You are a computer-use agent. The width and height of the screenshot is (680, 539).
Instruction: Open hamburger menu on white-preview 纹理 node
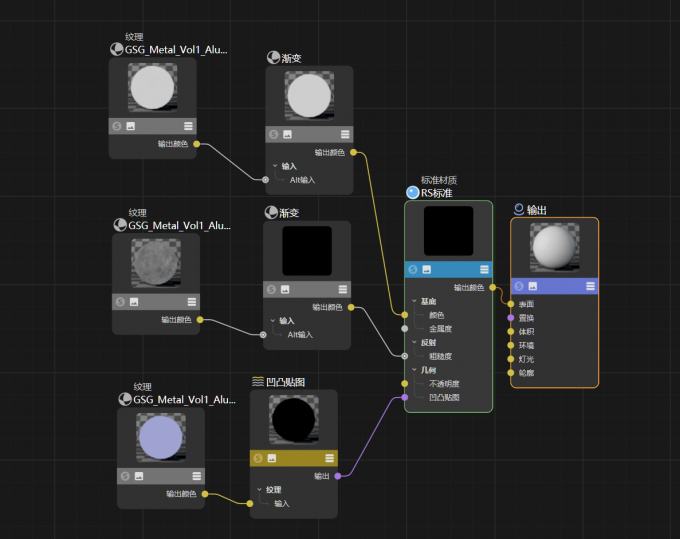188,126
